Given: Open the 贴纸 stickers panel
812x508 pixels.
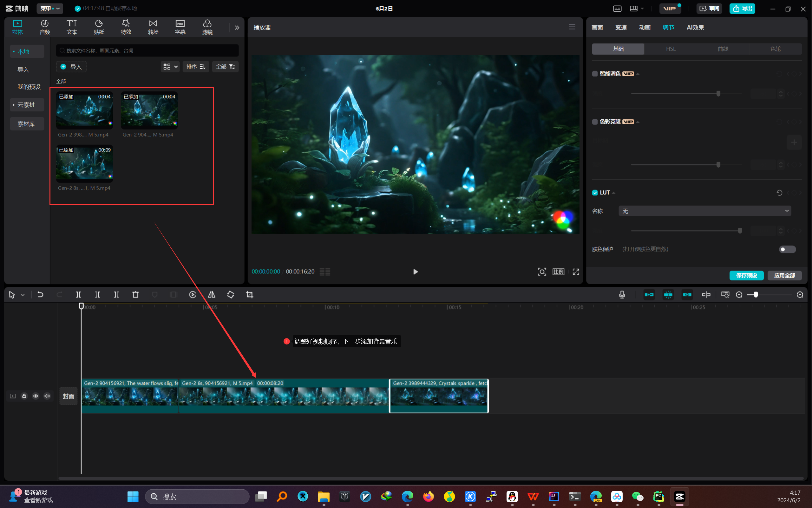Looking at the screenshot, I should click(99, 27).
